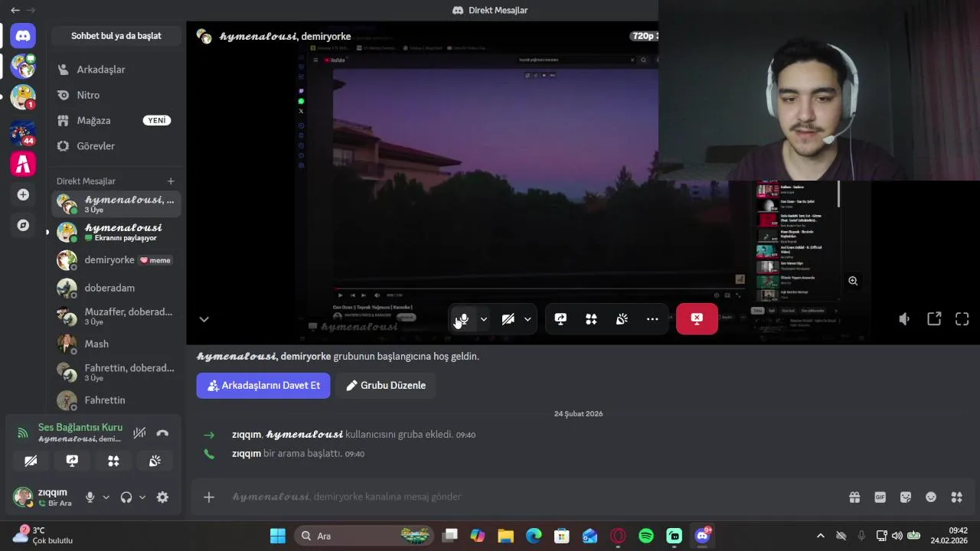980x551 pixels.
Task: Open more options ellipsis in call controls
Action: 652,319
